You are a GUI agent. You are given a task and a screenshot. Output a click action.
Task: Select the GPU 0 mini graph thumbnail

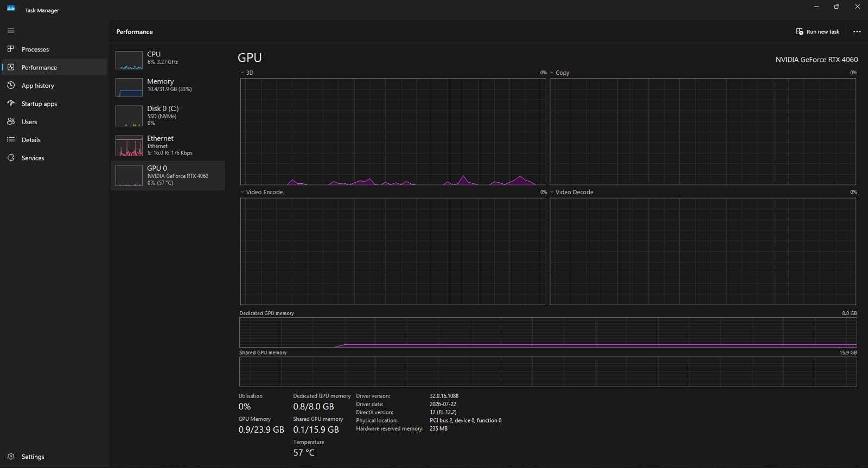point(129,176)
